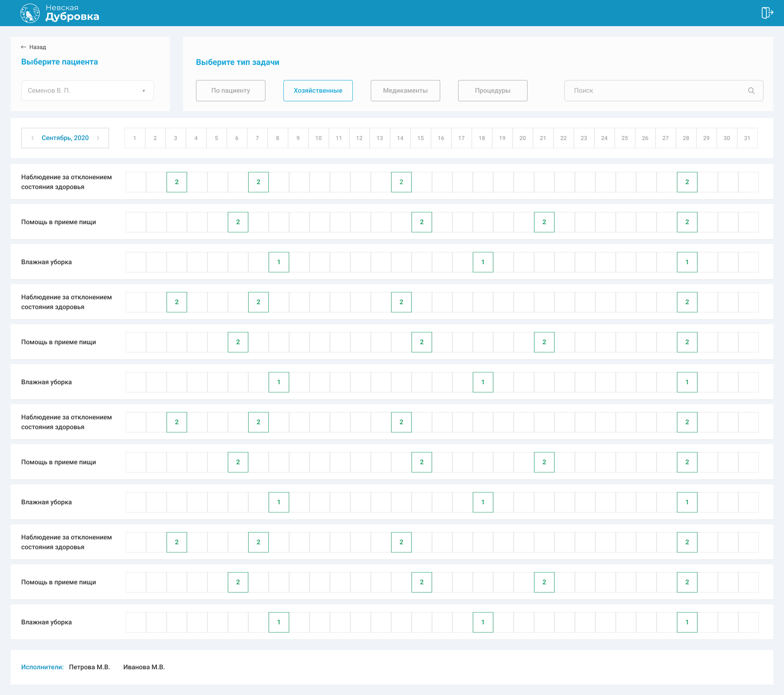Select day 21 in calendar header

pyautogui.click(x=543, y=138)
